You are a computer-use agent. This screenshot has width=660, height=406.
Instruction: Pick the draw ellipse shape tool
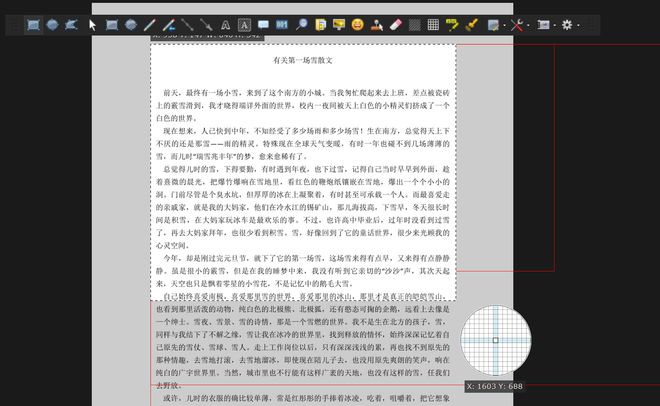[131, 25]
